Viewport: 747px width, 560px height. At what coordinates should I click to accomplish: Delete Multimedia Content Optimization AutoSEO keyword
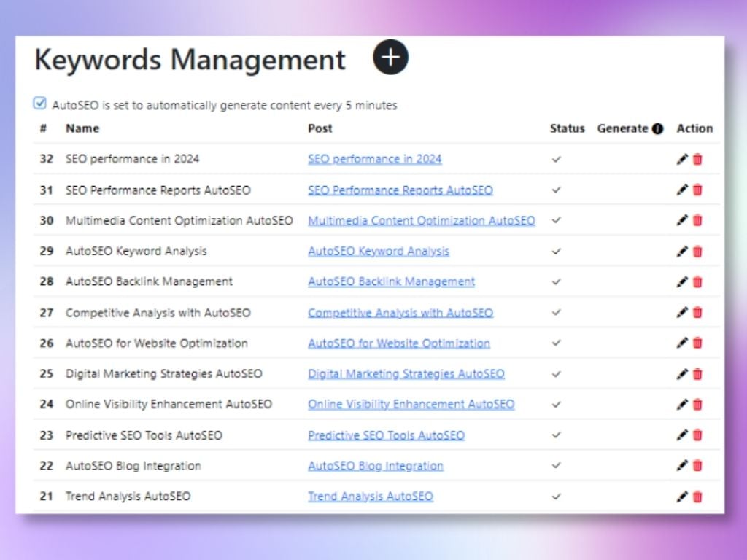pyautogui.click(x=697, y=220)
